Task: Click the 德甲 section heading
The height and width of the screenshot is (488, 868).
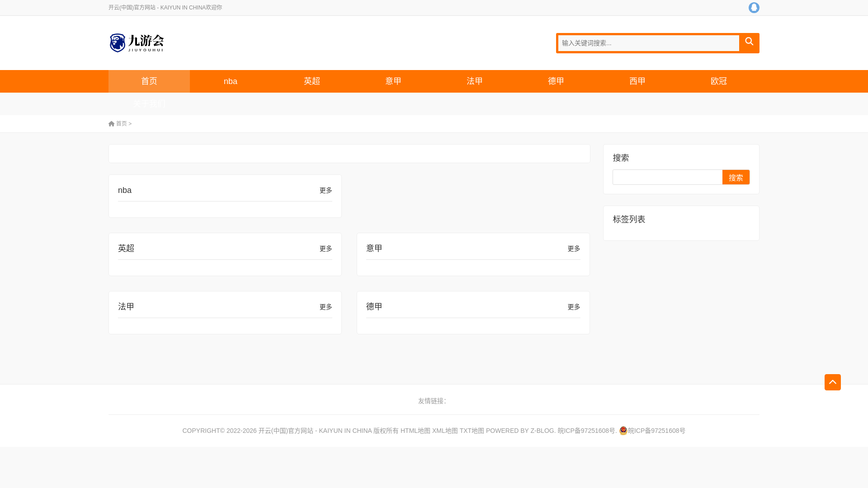Action: pyautogui.click(x=374, y=307)
